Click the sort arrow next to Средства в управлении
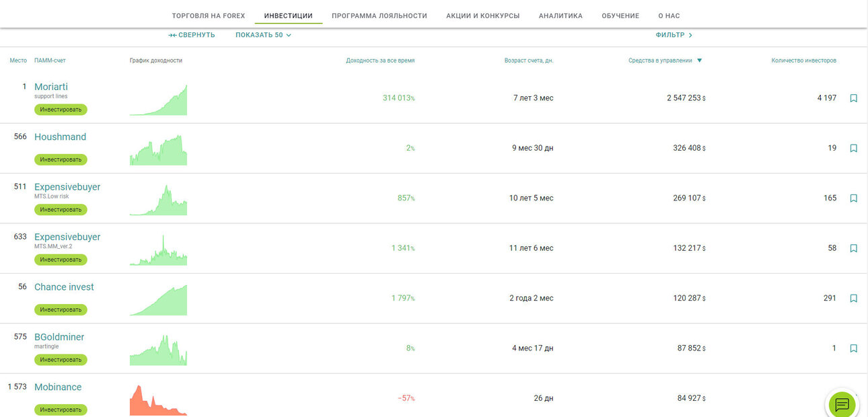Image resolution: width=868 pixels, height=417 pixels. click(x=700, y=61)
